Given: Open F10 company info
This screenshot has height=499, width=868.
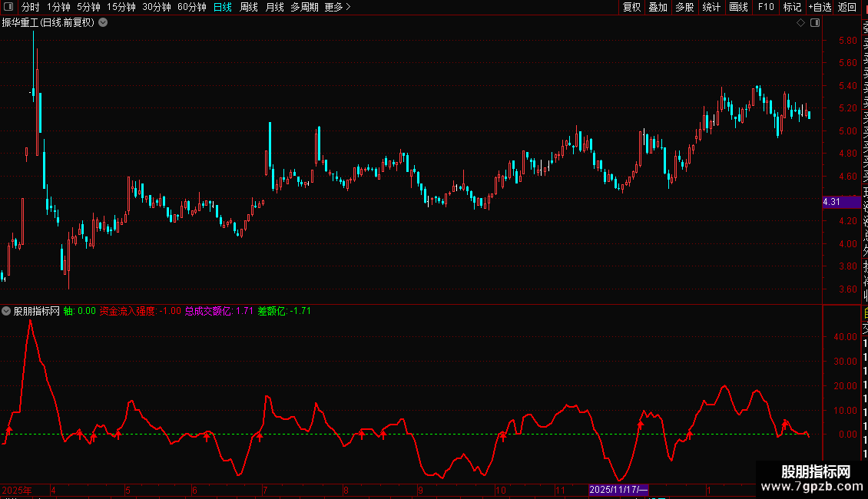Looking at the screenshot, I should (766, 7).
